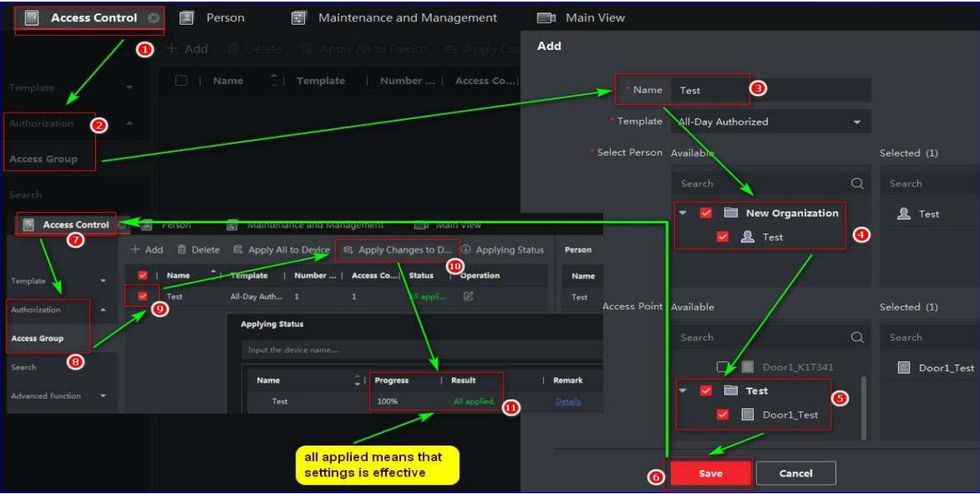Collapse the Test folder in Access Point

coord(683,391)
